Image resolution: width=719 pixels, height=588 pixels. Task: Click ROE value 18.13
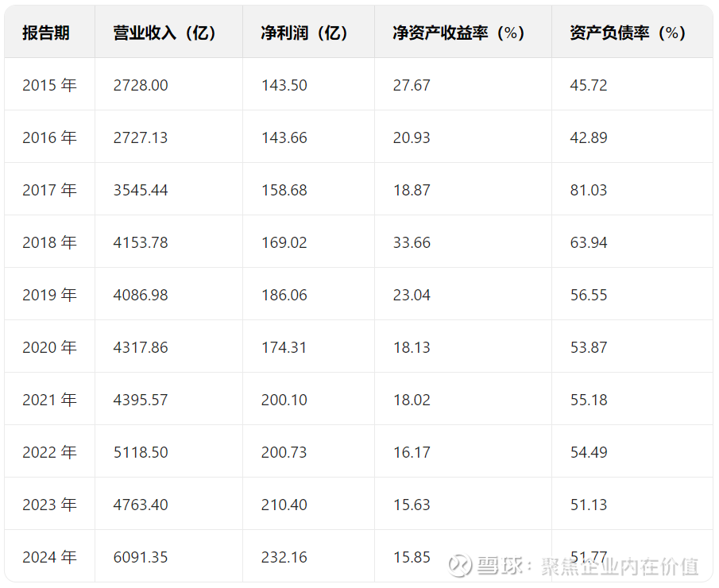tap(412, 347)
